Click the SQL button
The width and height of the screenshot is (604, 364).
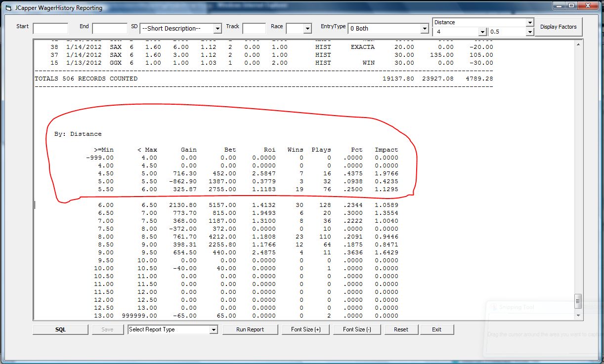pyautogui.click(x=60, y=329)
